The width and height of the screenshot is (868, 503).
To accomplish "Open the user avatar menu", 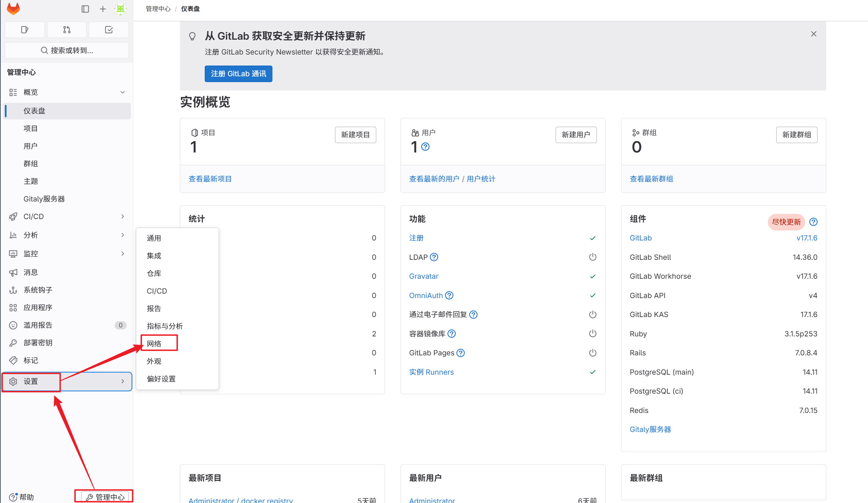I will click(120, 9).
